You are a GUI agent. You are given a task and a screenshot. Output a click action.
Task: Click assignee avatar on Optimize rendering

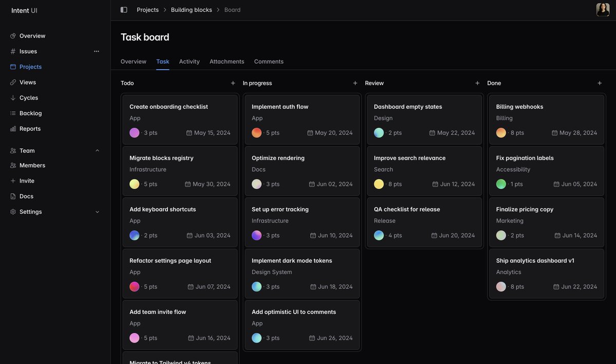pyautogui.click(x=257, y=184)
